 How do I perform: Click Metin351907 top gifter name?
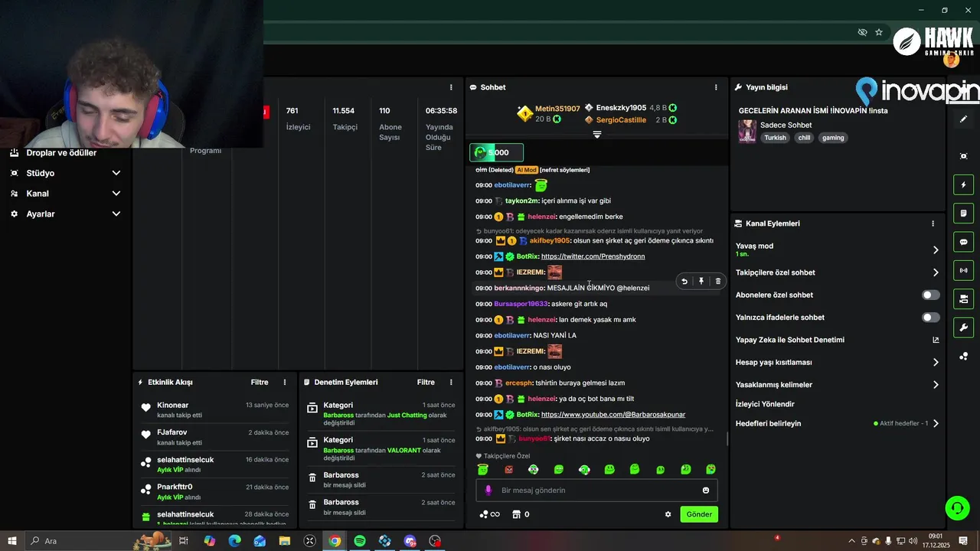pos(557,109)
